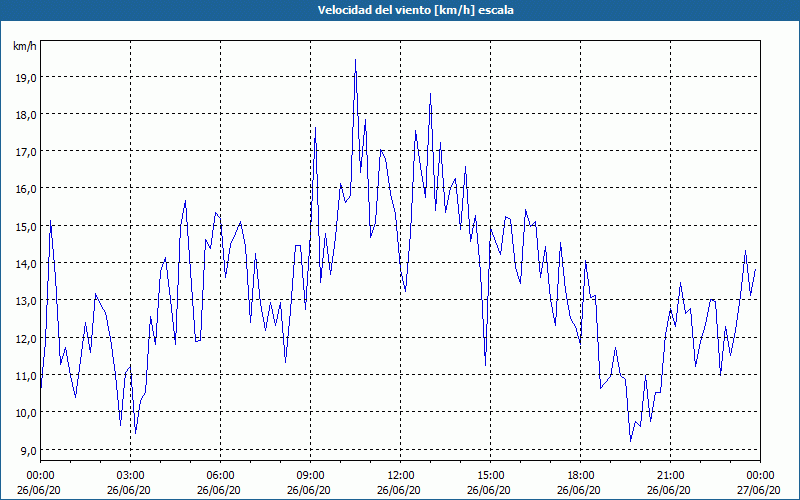
Task: Click the 03:00 time label
Action: (131, 476)
